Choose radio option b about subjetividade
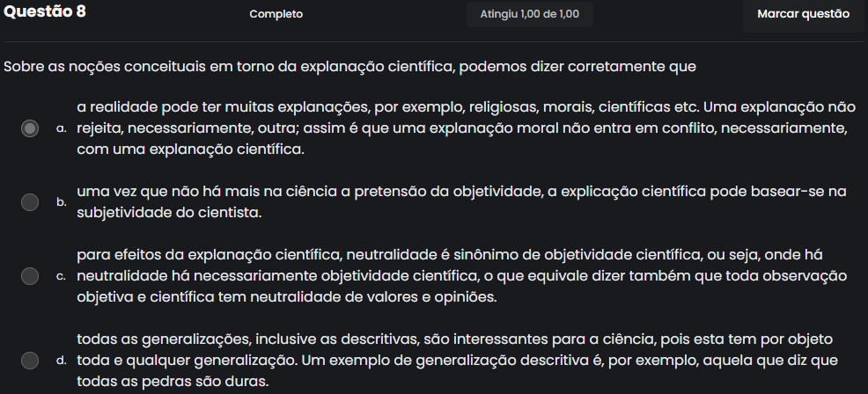Image resolution: width=868 pixels, height=394 pixels. tap(30, 202)
